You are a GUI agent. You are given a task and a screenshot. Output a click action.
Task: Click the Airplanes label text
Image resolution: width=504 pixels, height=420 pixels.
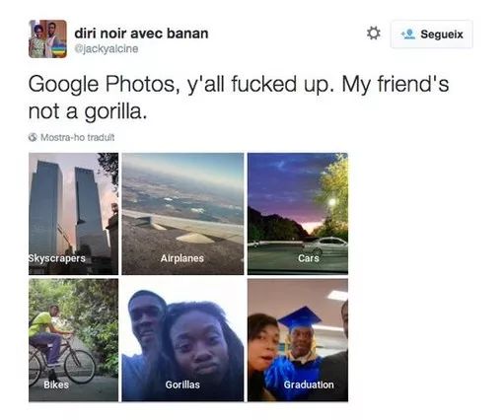(x=182, y=258)
